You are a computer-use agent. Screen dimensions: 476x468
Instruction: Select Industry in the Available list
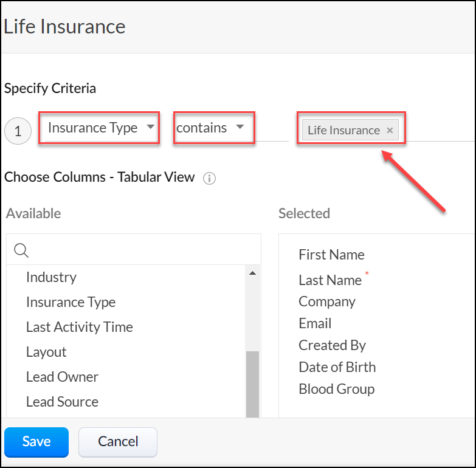[x=51, y=277]
